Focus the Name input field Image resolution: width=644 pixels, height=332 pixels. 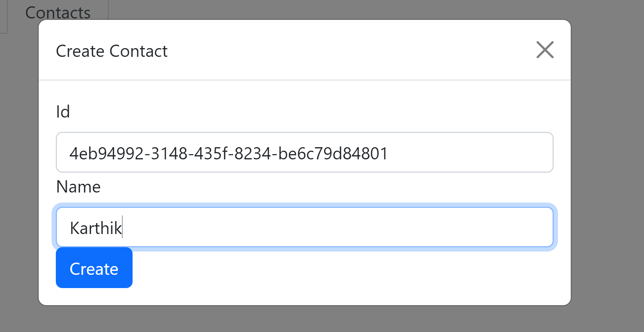pos(305,227)
